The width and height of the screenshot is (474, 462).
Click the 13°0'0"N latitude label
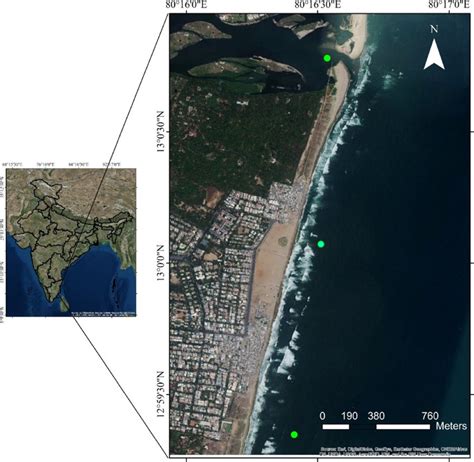point(161,263)
